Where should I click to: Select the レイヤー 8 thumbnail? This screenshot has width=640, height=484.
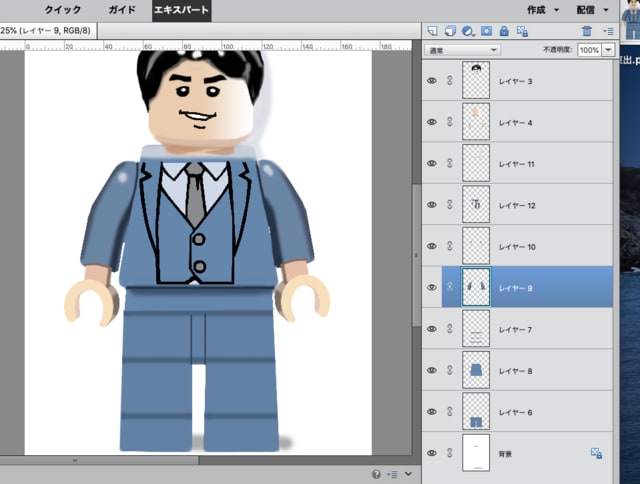(476, 370)
